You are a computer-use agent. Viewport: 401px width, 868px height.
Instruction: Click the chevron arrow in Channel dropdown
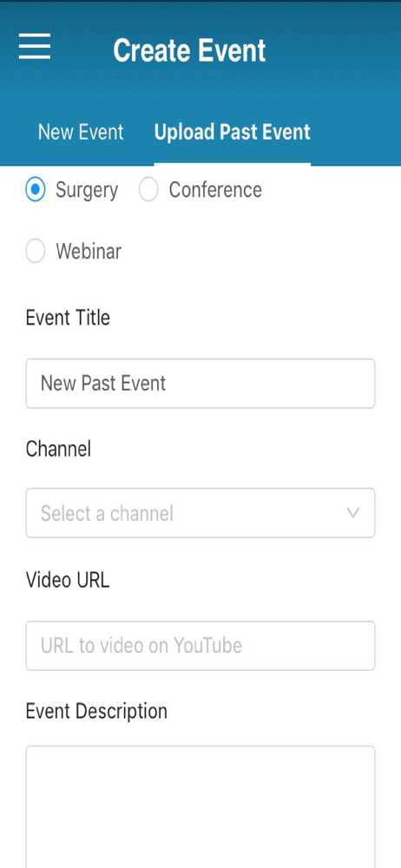(352, 513)
